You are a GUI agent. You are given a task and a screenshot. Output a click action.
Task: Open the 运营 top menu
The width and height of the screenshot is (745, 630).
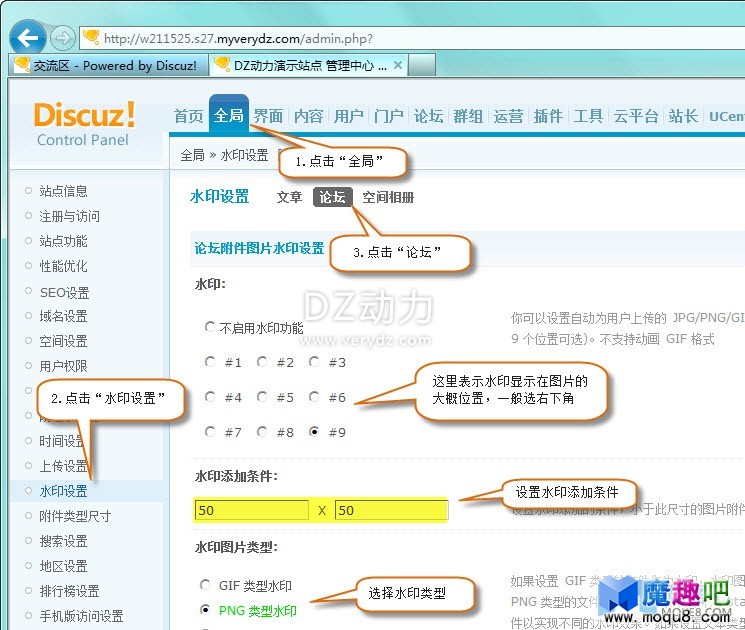click(x=508, y=115)
